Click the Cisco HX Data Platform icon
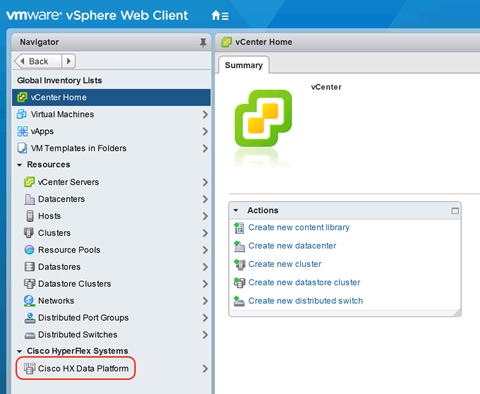This screenshot has width=480, height=394. 29,368
